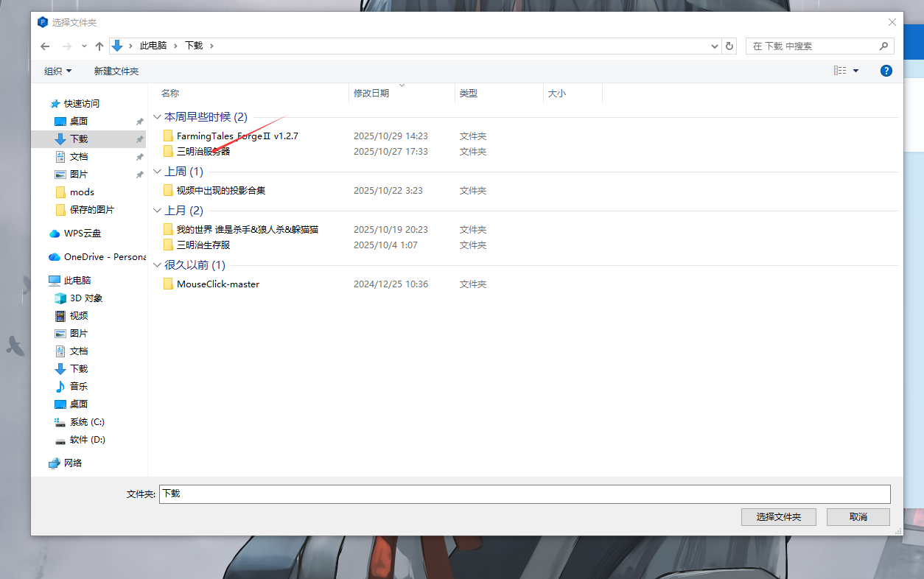This screenshot has height=579, width=924.
Task: Click the search magnifier icon
Action: (884, 46)
